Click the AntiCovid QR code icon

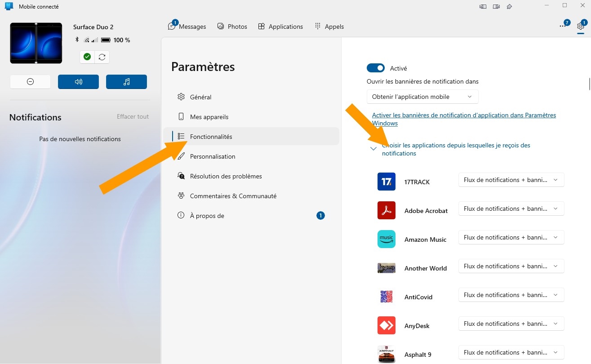[387, 297]
